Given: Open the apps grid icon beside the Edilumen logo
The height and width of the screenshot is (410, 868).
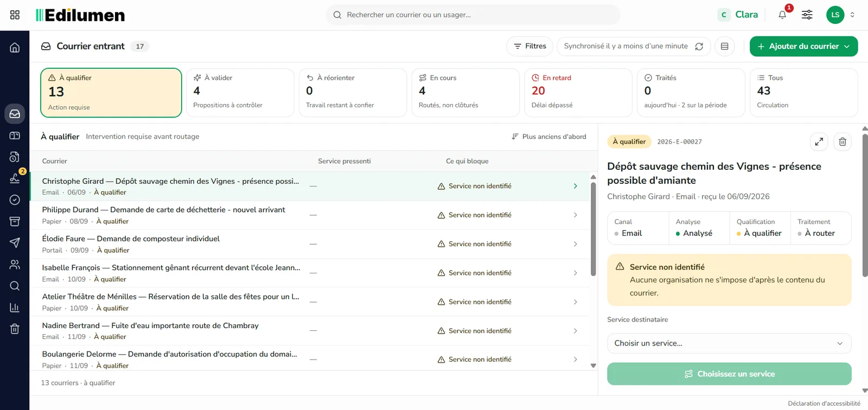Looking at the screenshot, I should coord(15,15).
